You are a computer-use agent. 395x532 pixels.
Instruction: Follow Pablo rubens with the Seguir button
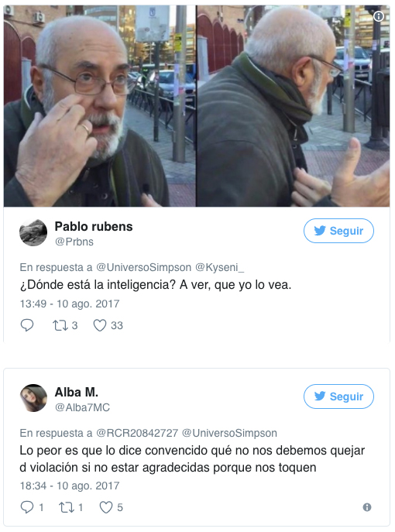tap(338, 231)
